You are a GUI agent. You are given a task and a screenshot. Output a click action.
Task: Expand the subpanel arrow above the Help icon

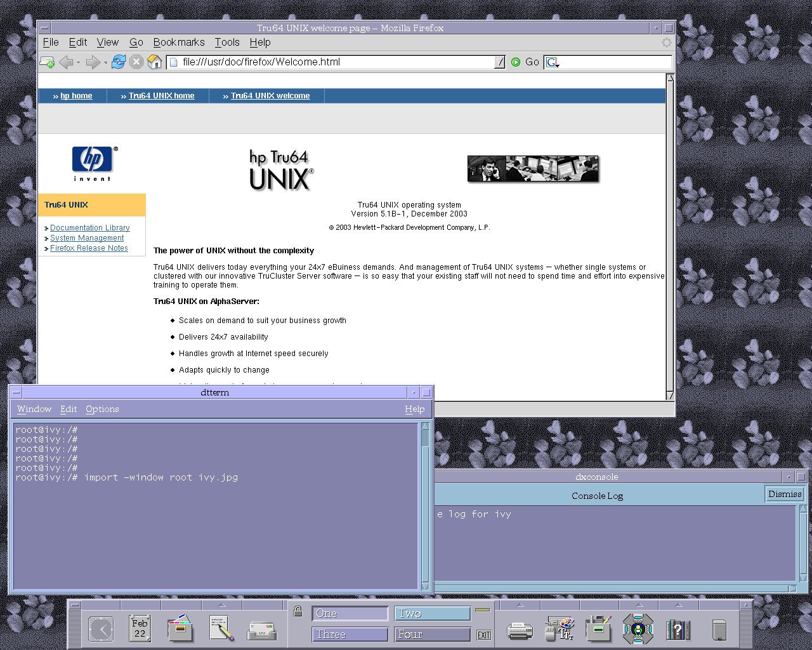(678, 605)
